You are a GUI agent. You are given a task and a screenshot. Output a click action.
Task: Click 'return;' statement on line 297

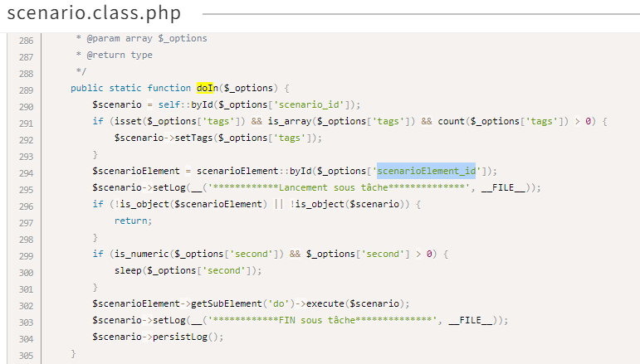click(x=133, y=221)
